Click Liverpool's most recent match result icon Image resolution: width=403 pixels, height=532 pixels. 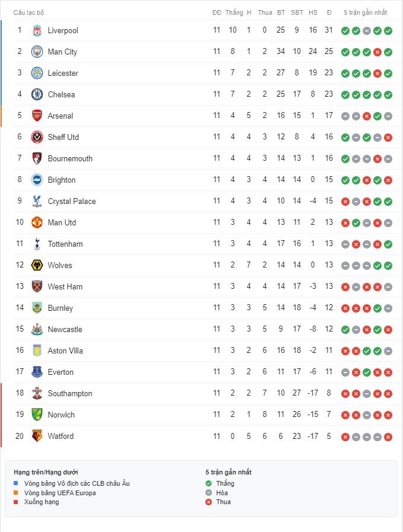(388, 31)
